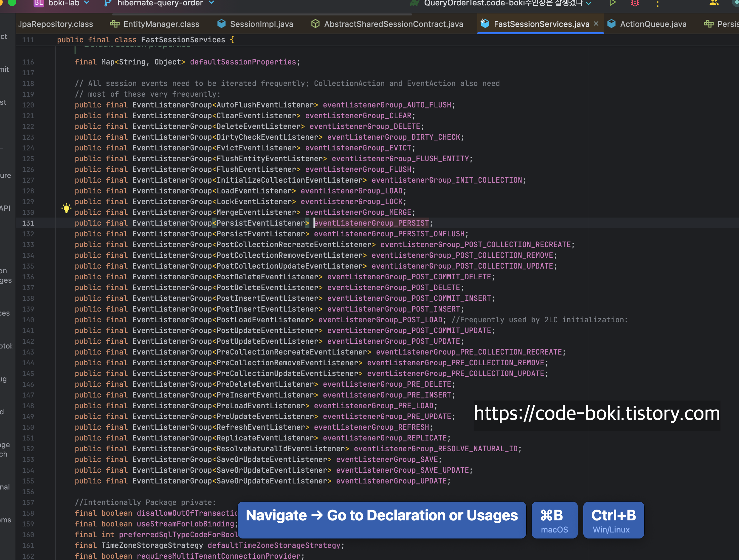Click the yellow intention lightbulb in gutter
This screenshot has width=739, height=560.
[x=66, y=208]
